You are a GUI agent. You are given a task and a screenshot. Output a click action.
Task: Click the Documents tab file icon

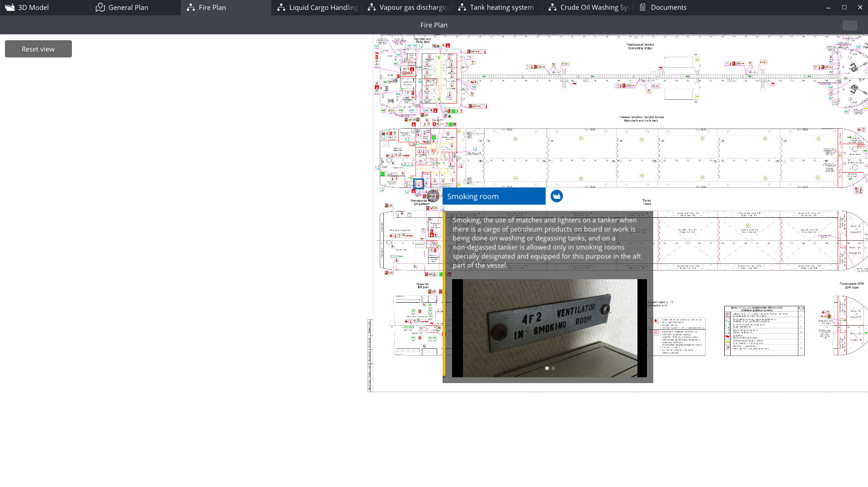point(642,7)
